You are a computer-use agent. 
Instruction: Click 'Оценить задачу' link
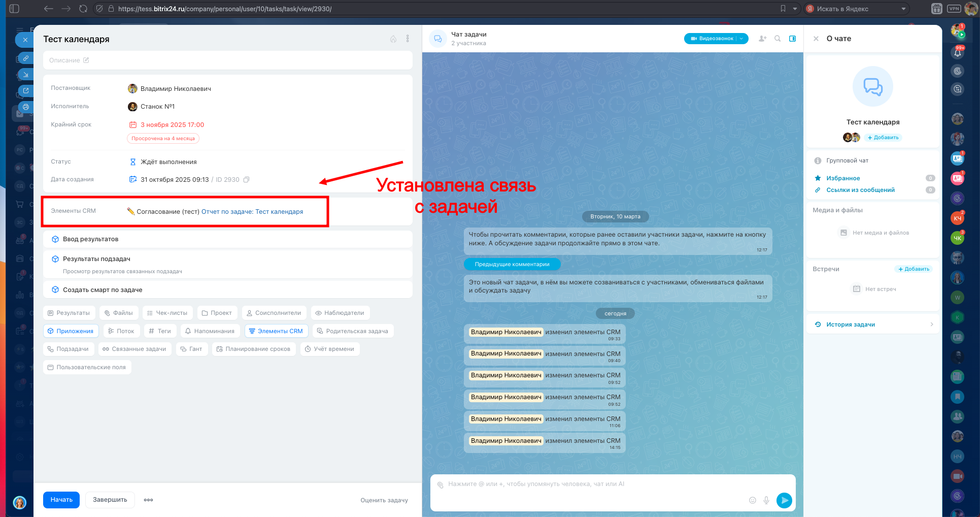click(384, 500)
